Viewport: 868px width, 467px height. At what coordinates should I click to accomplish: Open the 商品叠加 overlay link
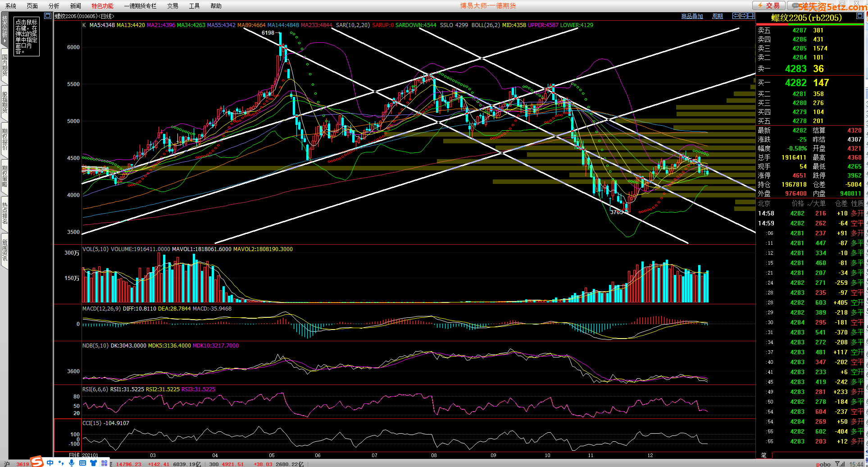pos(692,16)
